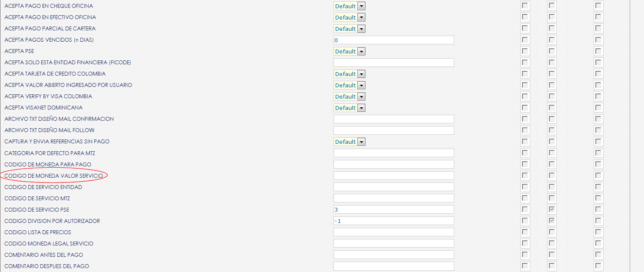Open CAPTURA Y ENVIA REFERENCIAS SIN PAGO dropdown
This screenshot has height=272, width=644.
pyautogui.click(x=349, y=142)
